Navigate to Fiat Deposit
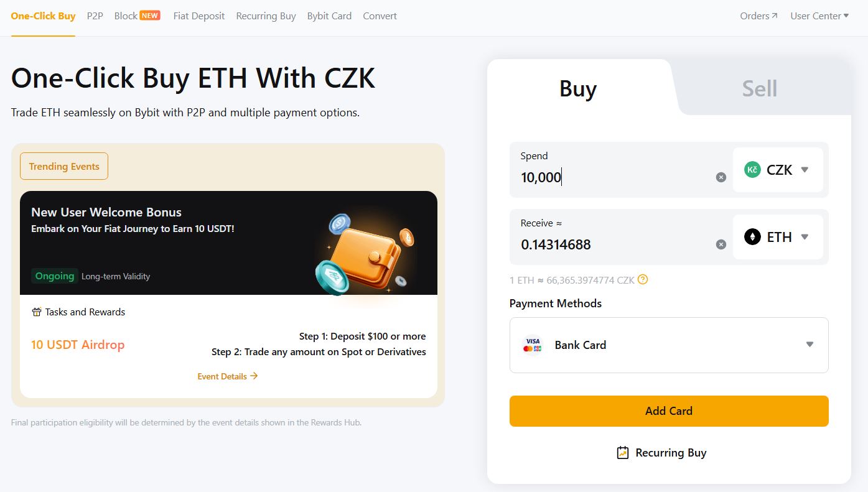868x492 pixels. coord(198,16)
